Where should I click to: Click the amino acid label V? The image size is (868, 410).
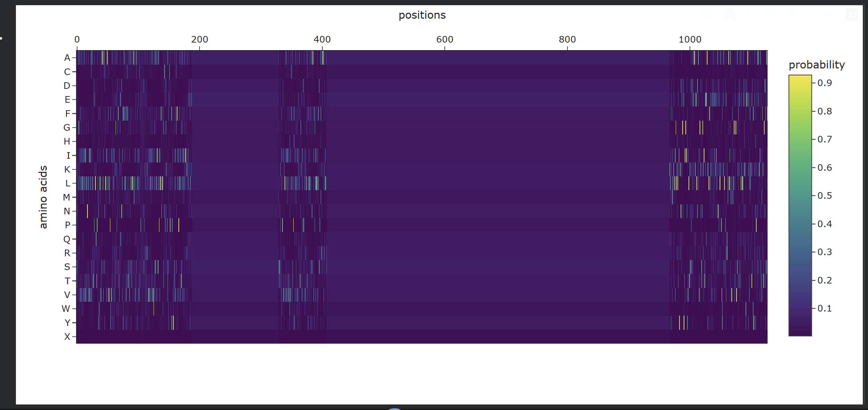coord(67,295)
